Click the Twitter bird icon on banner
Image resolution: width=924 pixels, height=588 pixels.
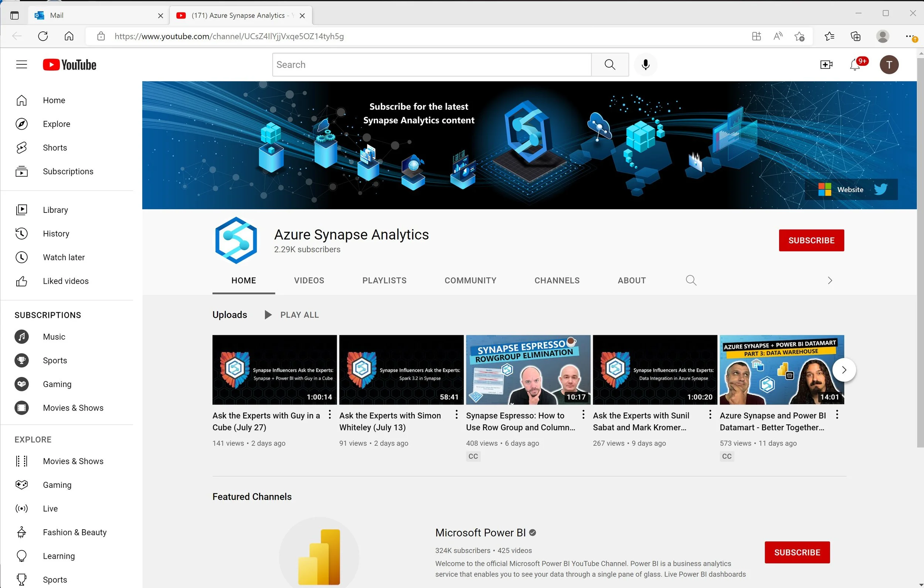[x=881, y=189]
